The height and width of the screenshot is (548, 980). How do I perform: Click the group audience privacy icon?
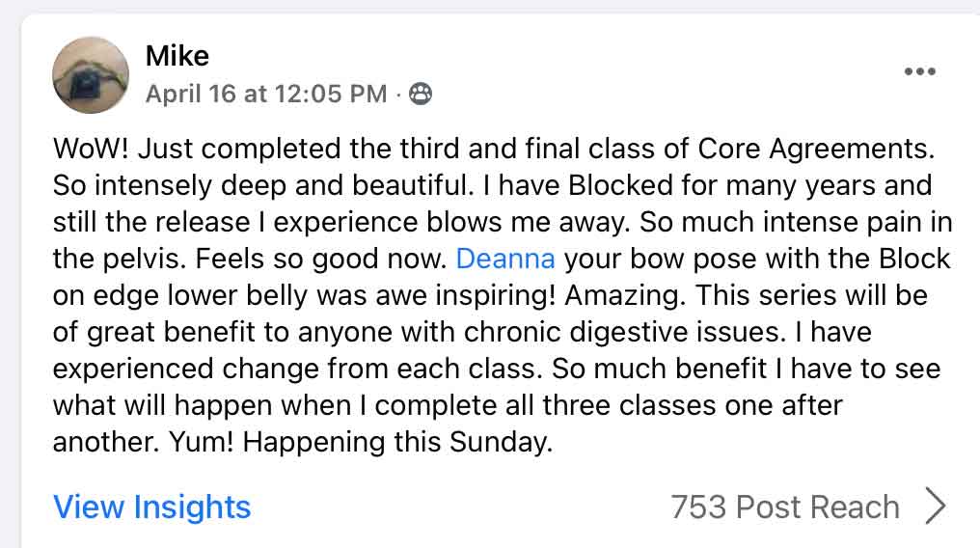pyautogui.click(x=421, y=94)
